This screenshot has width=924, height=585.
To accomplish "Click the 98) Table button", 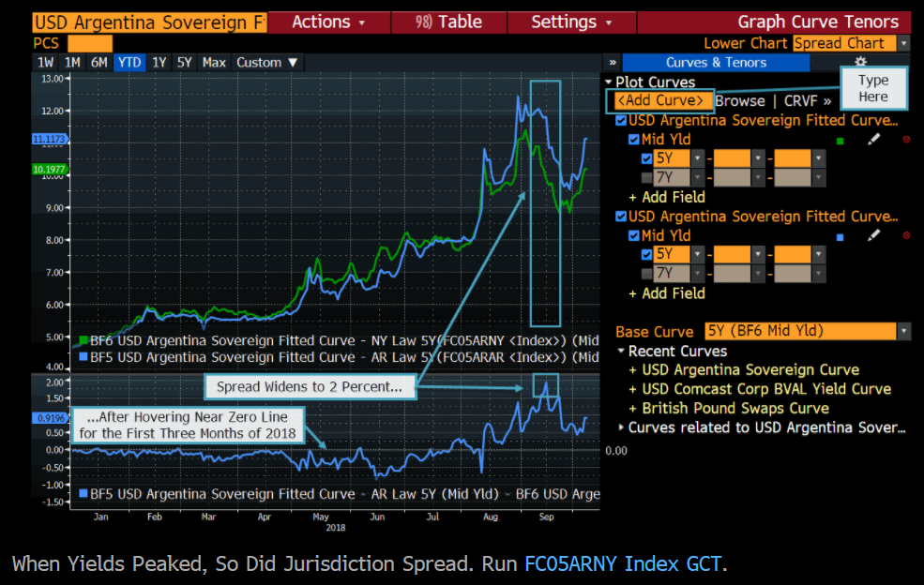I will (448, 22).
